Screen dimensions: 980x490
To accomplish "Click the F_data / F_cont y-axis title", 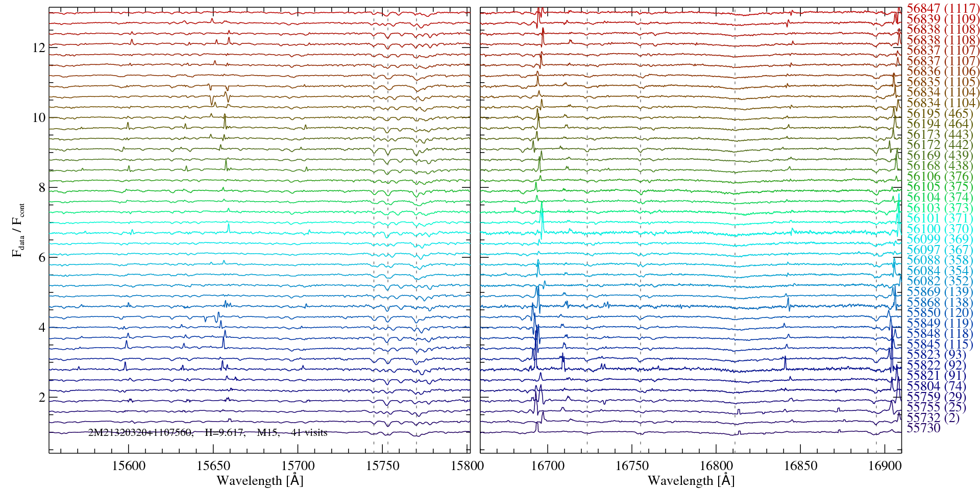I will [18, 230].
